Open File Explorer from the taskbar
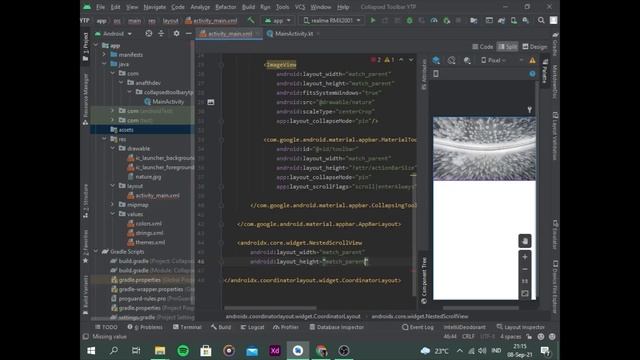This screenshot has height=360, width=640. coord(160,351)
